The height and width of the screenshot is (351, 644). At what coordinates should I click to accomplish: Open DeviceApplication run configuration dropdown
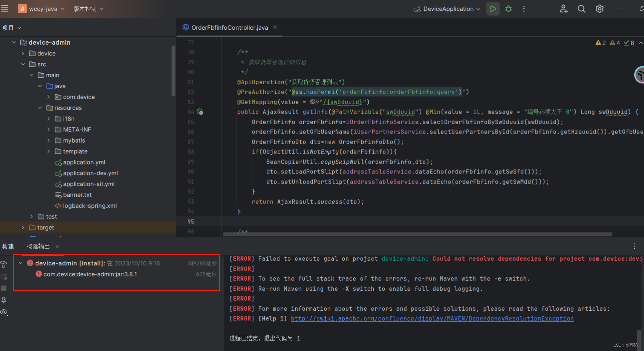click(447, 9)
